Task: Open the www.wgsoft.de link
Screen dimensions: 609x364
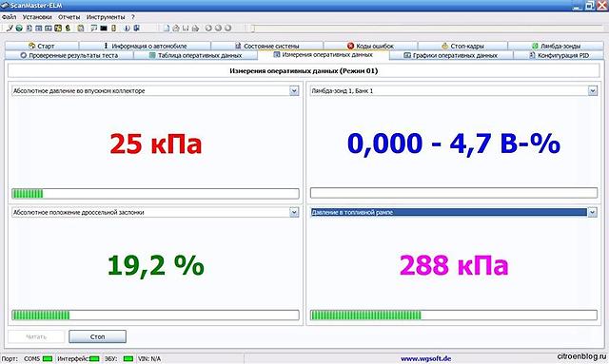Action: coord(426,358)
